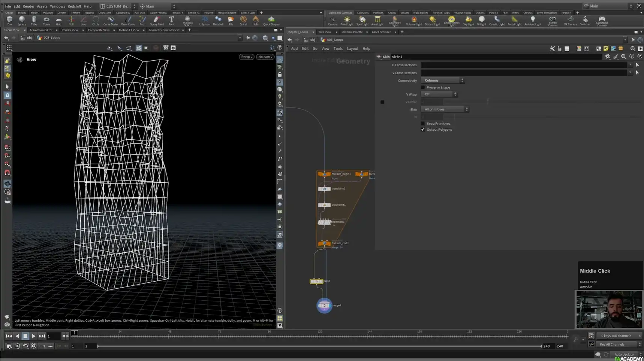The image size is (644, 361).
Task: Enable the Preserve Shape checkbox
Action: [423, 87]
